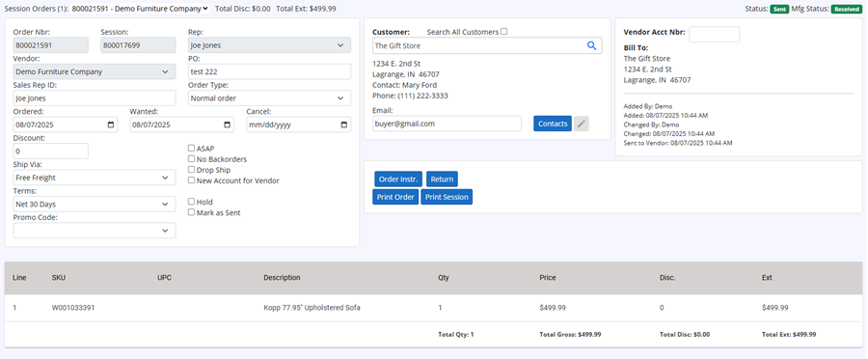The height and width of the screenshot is (359, 868).
Task: Click the Print Session button
Action: 447,197
